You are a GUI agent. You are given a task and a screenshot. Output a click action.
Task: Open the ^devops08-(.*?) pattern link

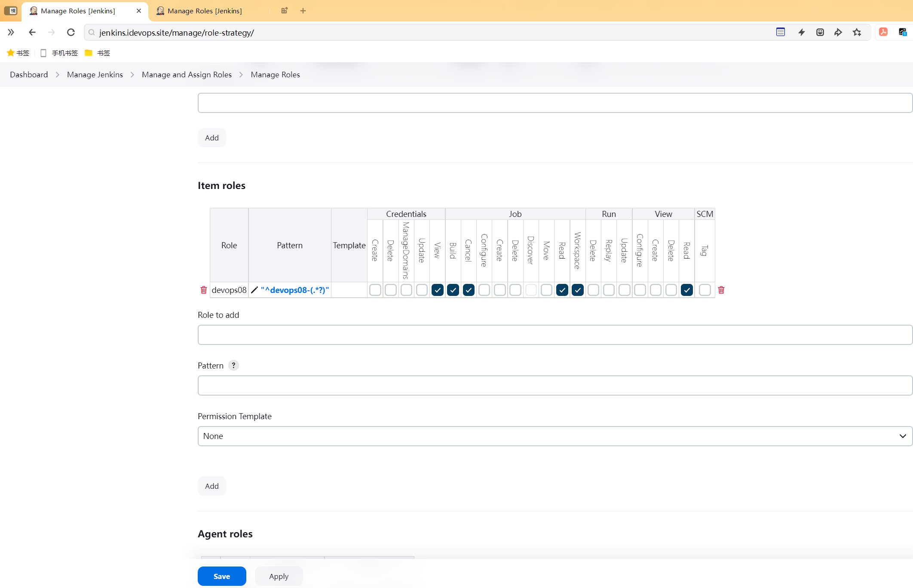(295, 290)
